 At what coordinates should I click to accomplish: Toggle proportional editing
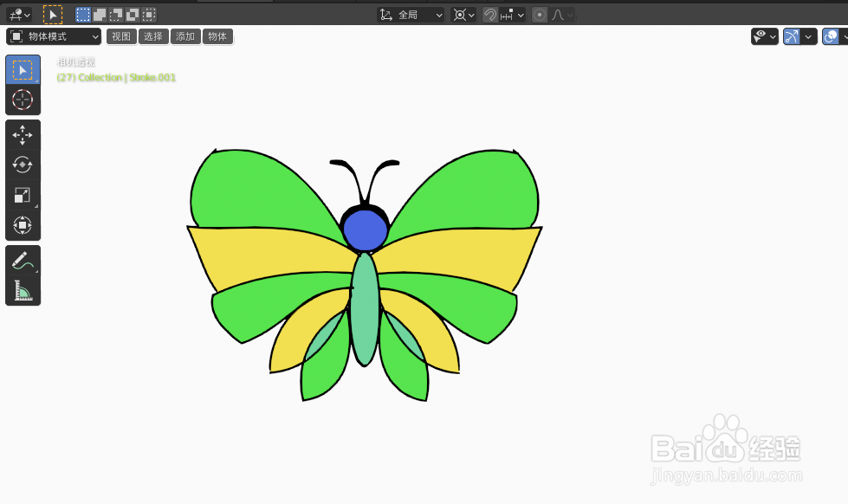539,15
